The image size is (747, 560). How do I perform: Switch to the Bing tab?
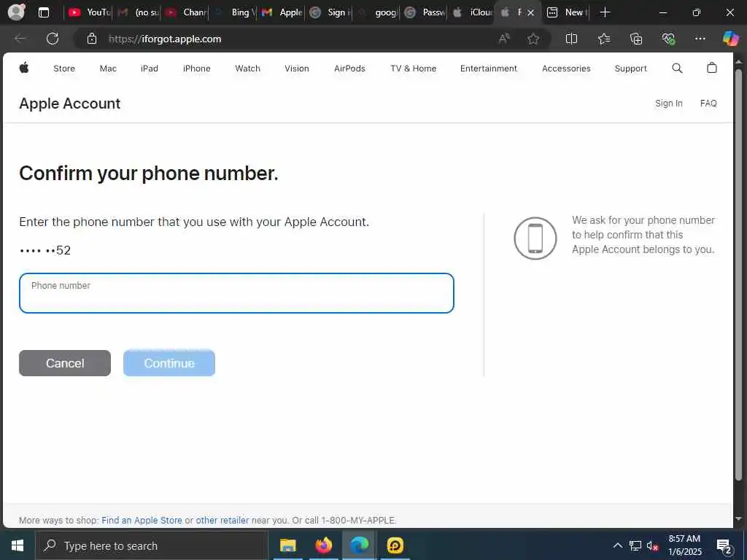pyautogui.click(x=235, y=12)
